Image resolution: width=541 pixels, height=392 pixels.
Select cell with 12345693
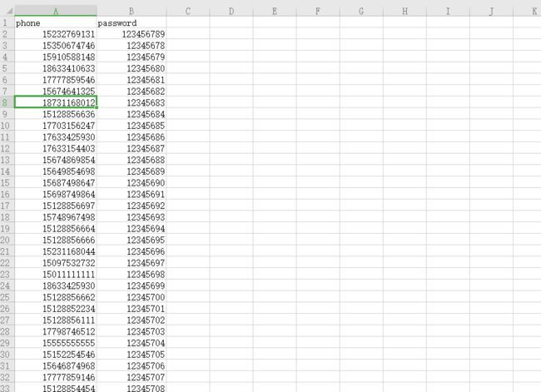tap(132, 216)
